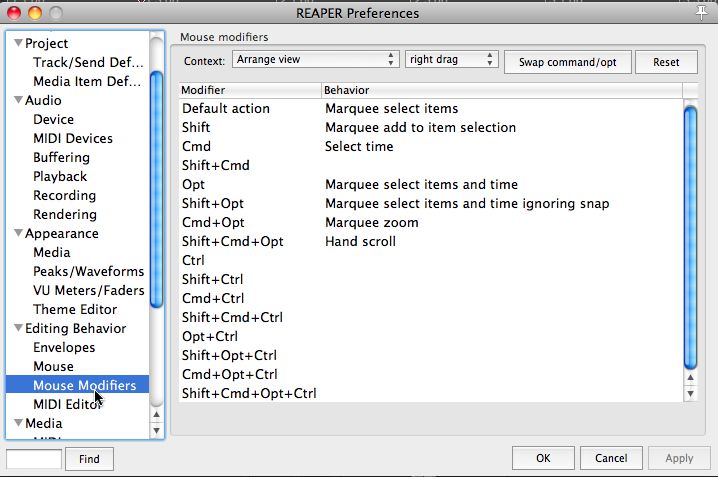Select Buffering in the preferences tree

pyautogui.click(x=61, y=157)
